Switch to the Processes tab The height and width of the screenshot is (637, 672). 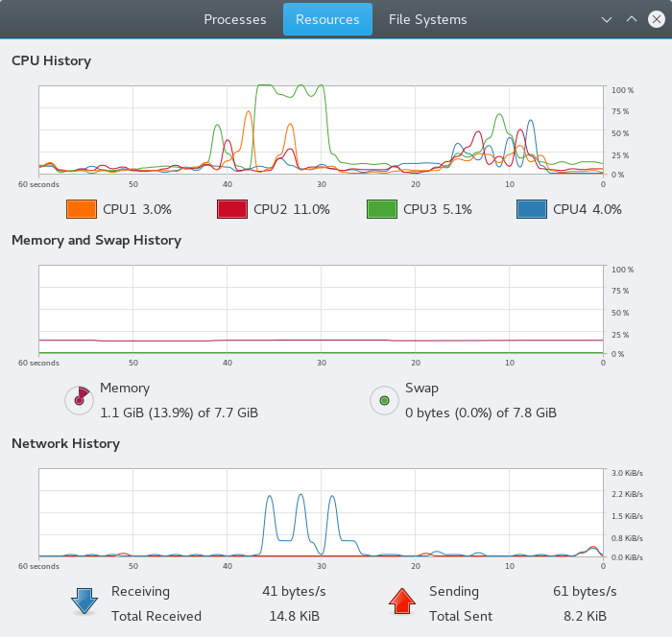pos(235,19)
